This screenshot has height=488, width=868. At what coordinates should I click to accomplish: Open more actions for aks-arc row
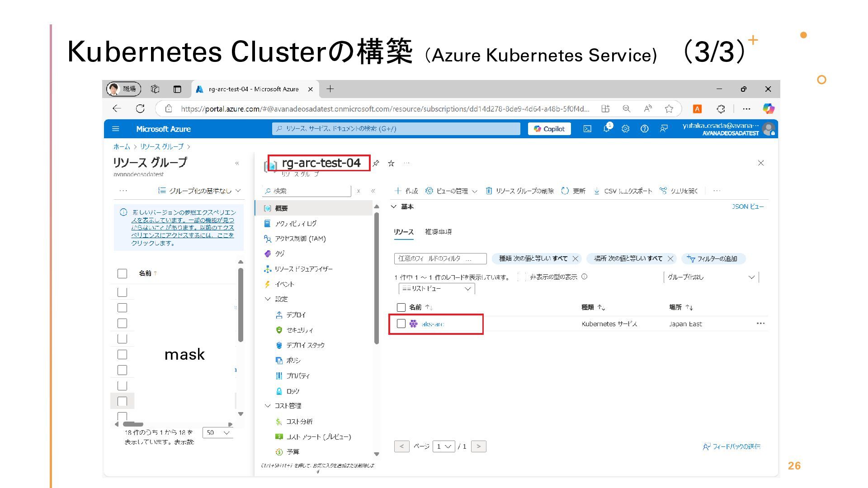[x=760, y=324]
